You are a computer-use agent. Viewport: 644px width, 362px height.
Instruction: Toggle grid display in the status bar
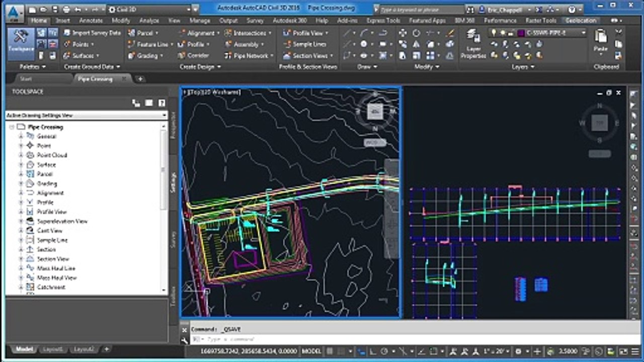click(329, 351)
